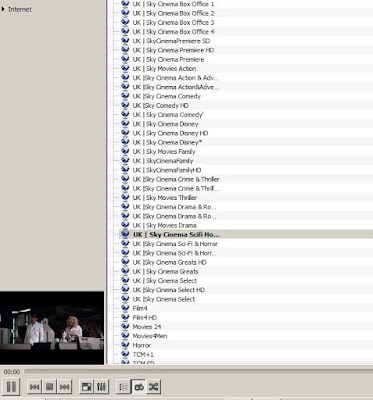The image size is (373, 400).
Task: Click globe icon beside TCM+1
Action: pyautogui.click(x=125, y=354)
